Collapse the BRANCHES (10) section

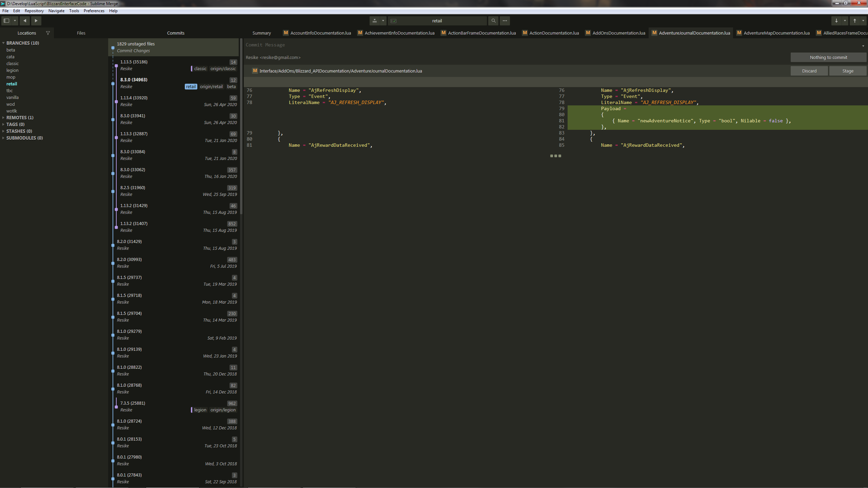point(3,43)
